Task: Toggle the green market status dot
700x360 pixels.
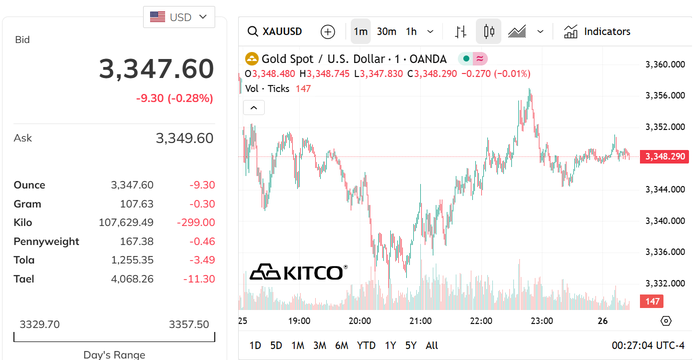Action: pyautogui.click(x=466, y=59)
